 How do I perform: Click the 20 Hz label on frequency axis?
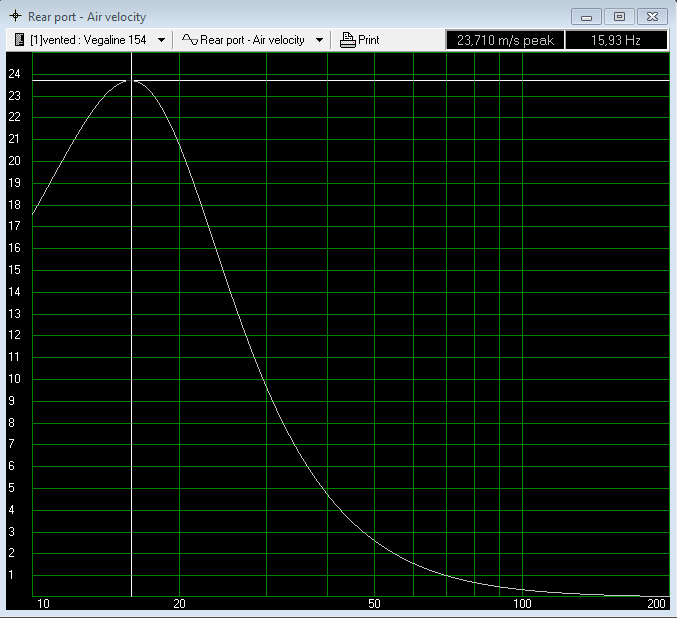[x=180, y=605]
